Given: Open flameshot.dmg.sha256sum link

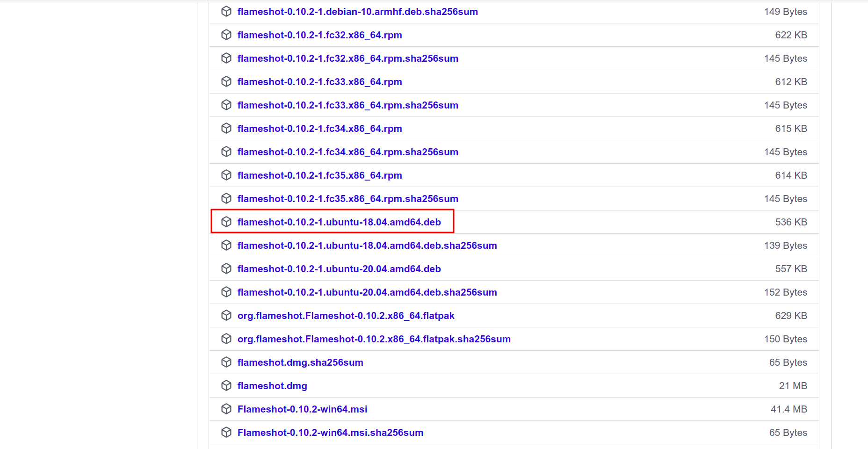Looking at the screenshot, I should click(x=300, y=362).
